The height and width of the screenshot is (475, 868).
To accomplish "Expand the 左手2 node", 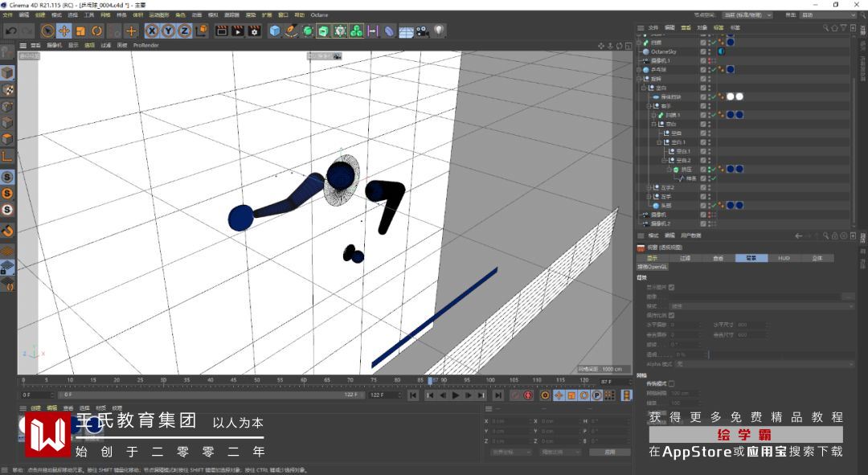I will [649, 188].
